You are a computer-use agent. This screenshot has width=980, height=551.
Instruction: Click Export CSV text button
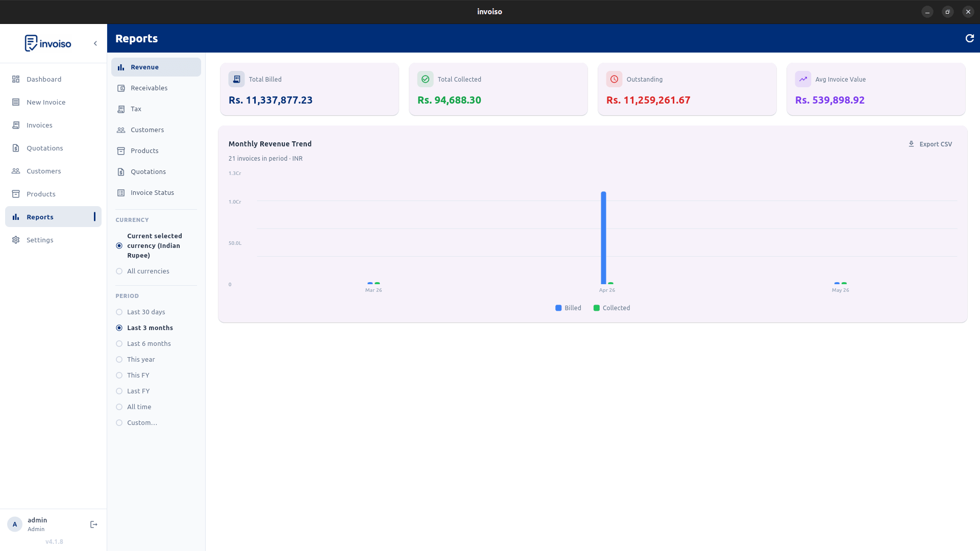point(936,144)
